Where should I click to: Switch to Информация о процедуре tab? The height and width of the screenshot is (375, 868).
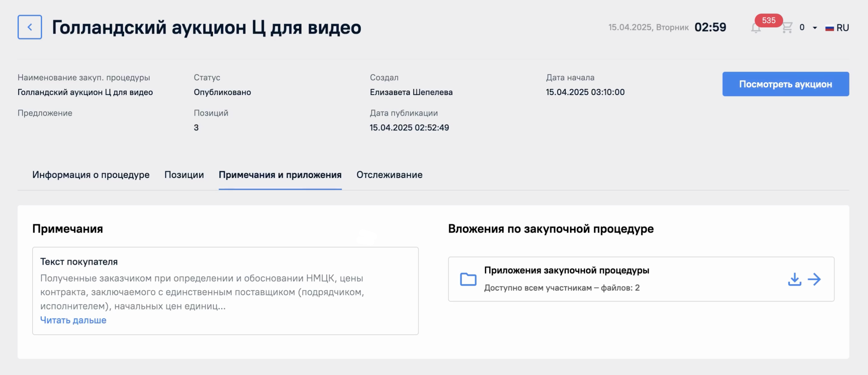91,174
